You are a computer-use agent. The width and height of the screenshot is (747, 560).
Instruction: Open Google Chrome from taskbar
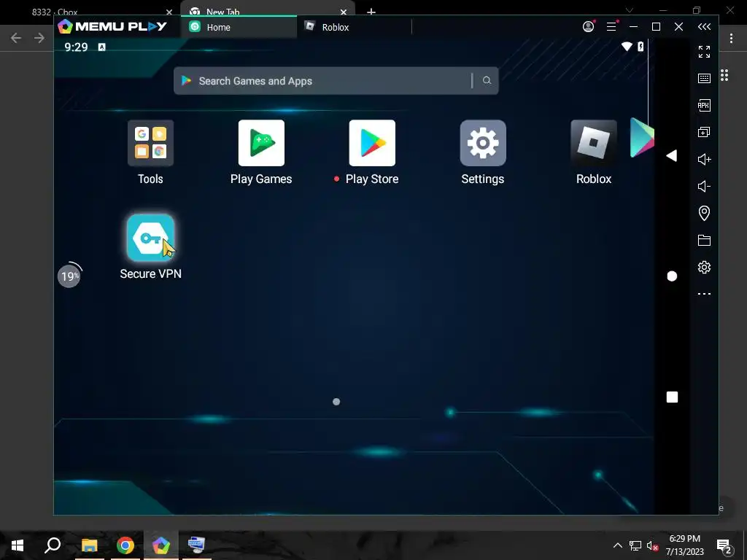125,545
